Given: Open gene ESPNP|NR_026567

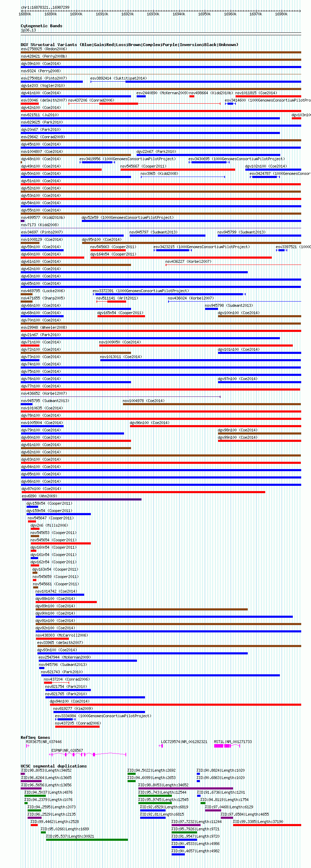Looking at the screenshot, I should 67,750.
